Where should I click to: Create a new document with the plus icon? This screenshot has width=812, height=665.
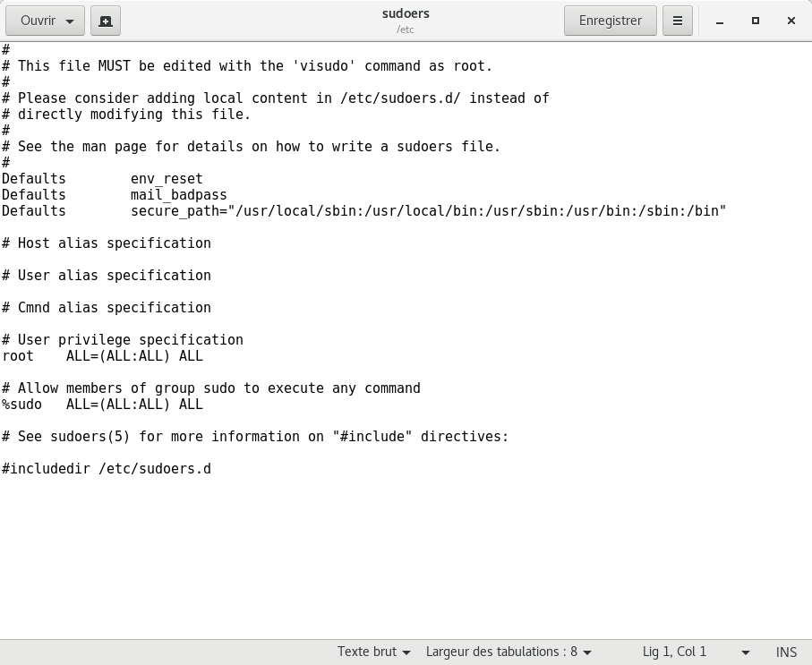click(105, 21)
